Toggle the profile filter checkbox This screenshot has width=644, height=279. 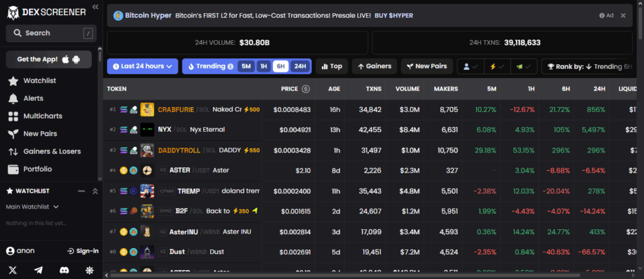tap(471, 66)
